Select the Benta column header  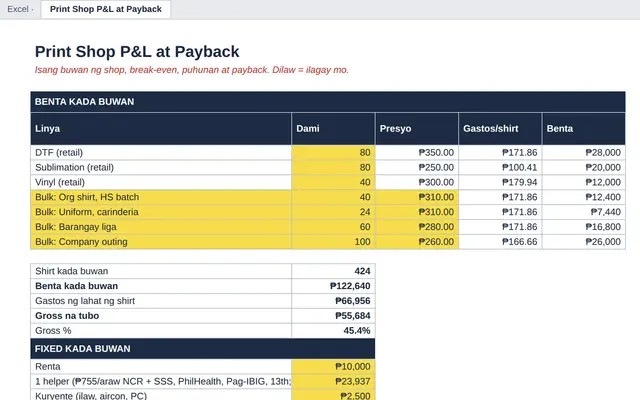584,129
